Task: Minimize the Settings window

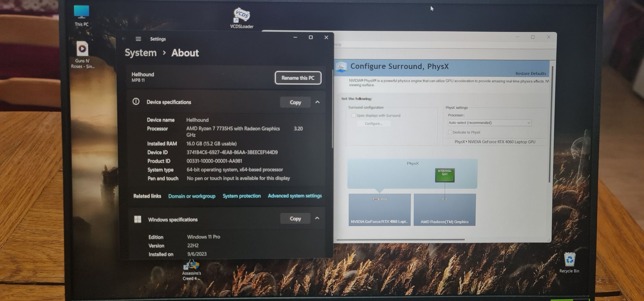Action: tap(295, 37)
